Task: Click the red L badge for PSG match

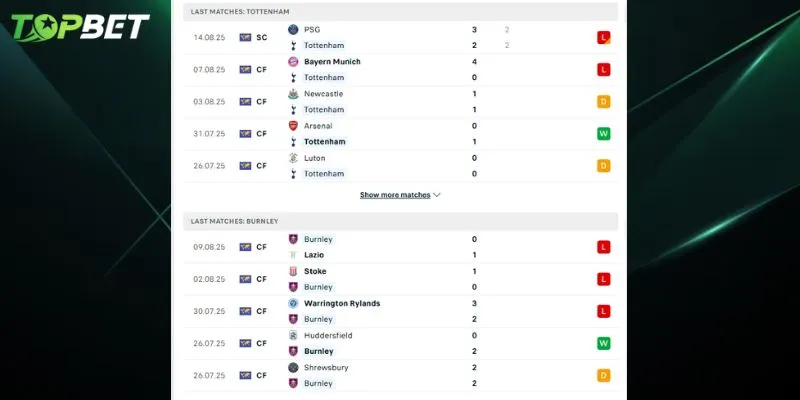Action: click(x=604, y=38)
